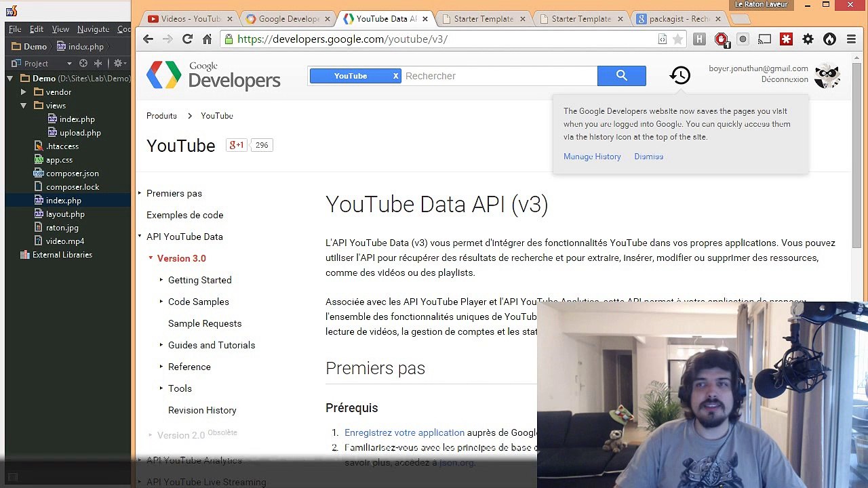Select layout.php in project tree

pyautogui.click(x=60, y=214)
